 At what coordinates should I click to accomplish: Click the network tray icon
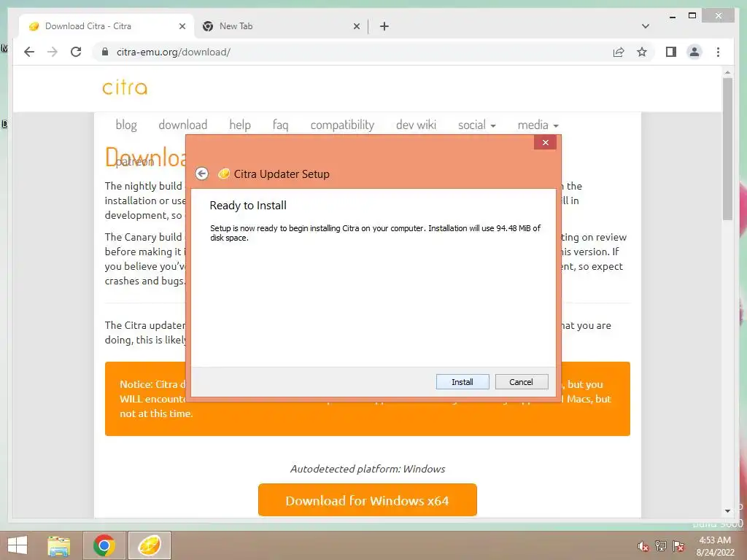pos(661,546)
